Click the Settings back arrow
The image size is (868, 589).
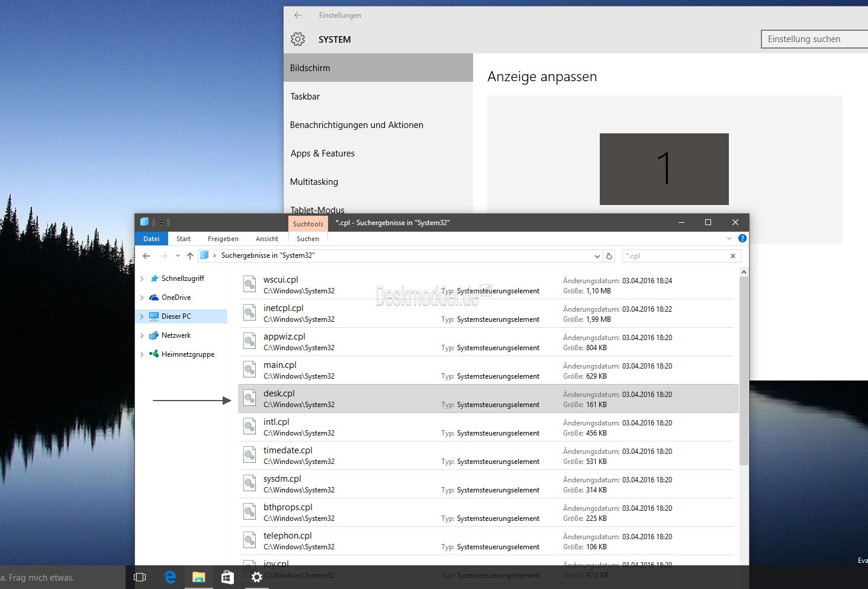coord(298,15)
